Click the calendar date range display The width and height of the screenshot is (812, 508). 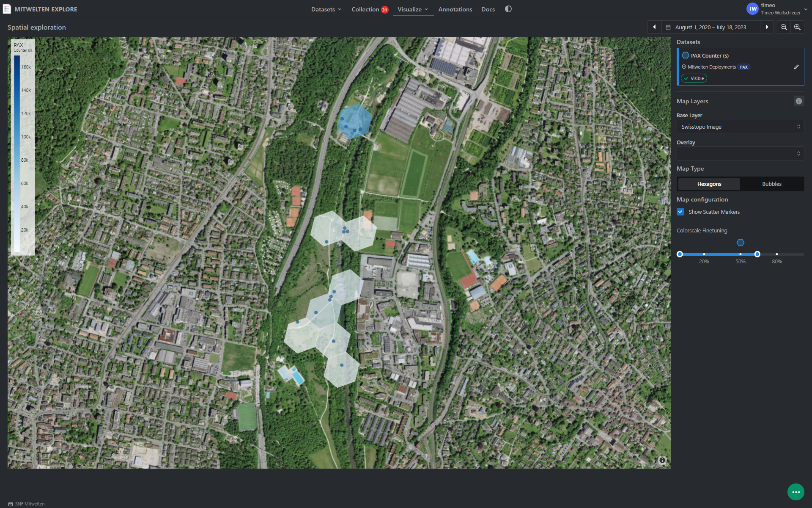pyautogui.click(x=710, y=27)
